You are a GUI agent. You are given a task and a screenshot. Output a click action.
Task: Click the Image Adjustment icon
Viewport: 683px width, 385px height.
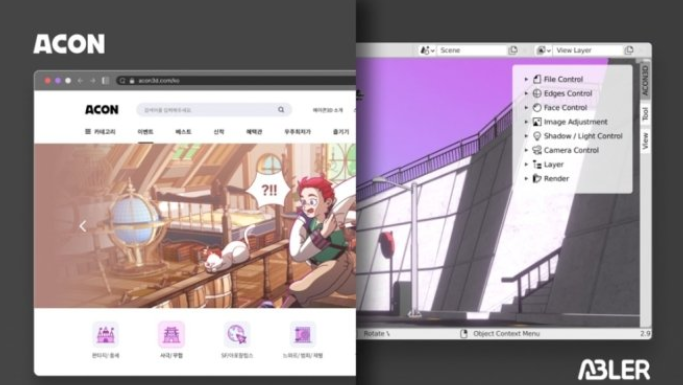click(537, 122)
